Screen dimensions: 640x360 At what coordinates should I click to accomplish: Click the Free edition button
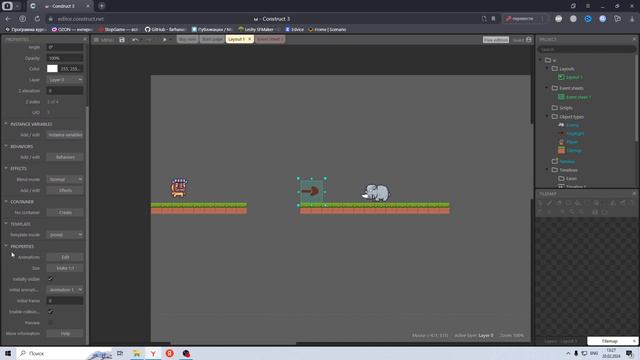click(496, 40)
